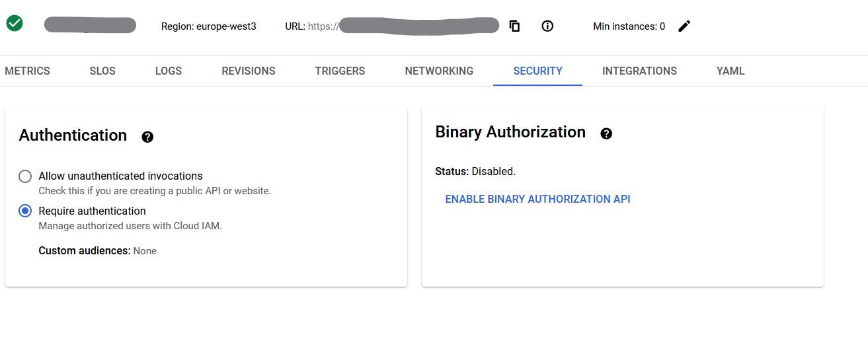
Task: Switch to the Metrics tab
Action: [x=27, y=71]
